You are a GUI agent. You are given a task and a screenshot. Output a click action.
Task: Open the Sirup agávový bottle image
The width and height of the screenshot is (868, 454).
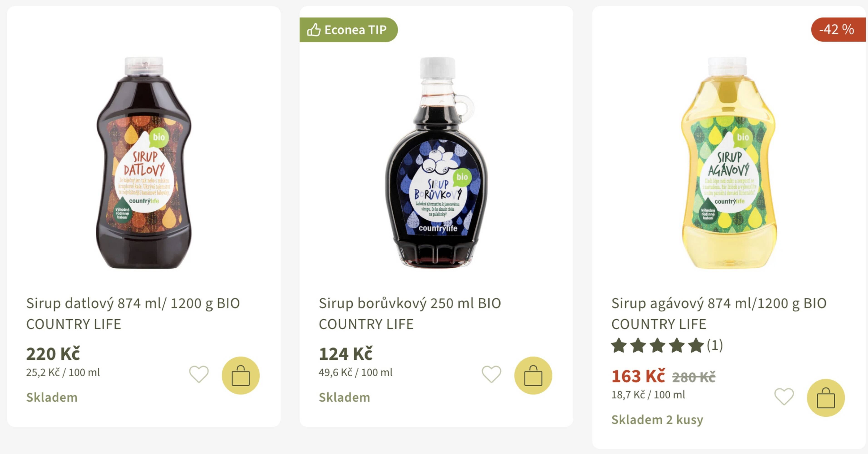pyautogui.click(x=729, y=163)
